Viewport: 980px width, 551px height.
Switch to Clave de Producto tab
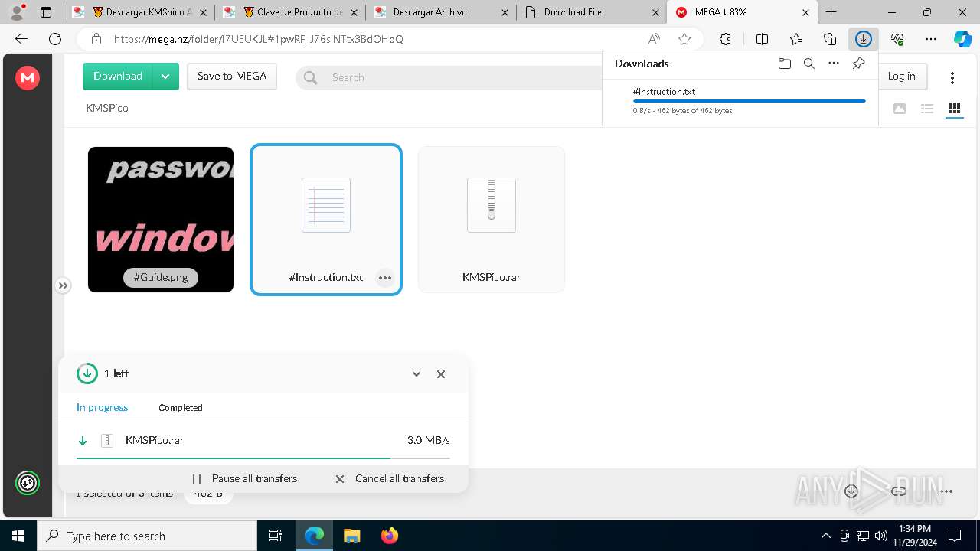[289, 12]
